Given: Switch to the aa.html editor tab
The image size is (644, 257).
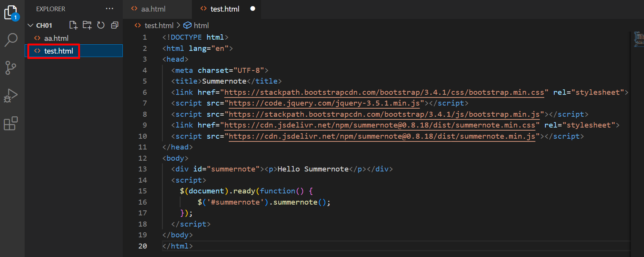Looking at the screenshot, I should 153,9.
